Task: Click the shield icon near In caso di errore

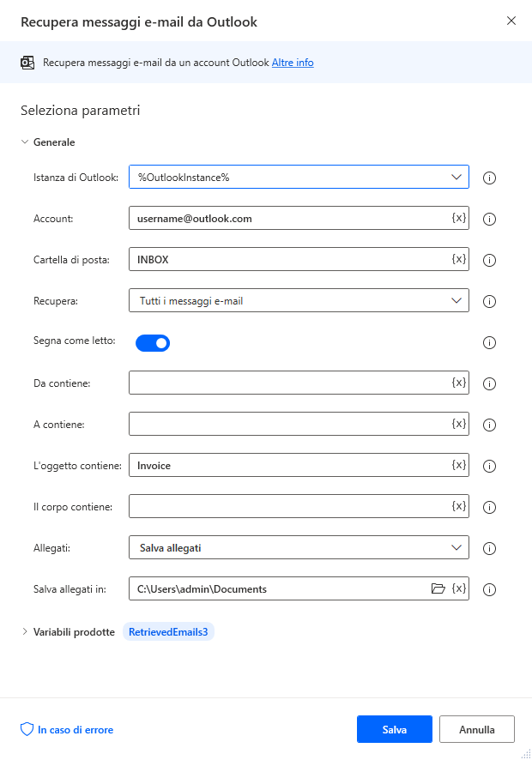Action: click(x=27, y=729)
